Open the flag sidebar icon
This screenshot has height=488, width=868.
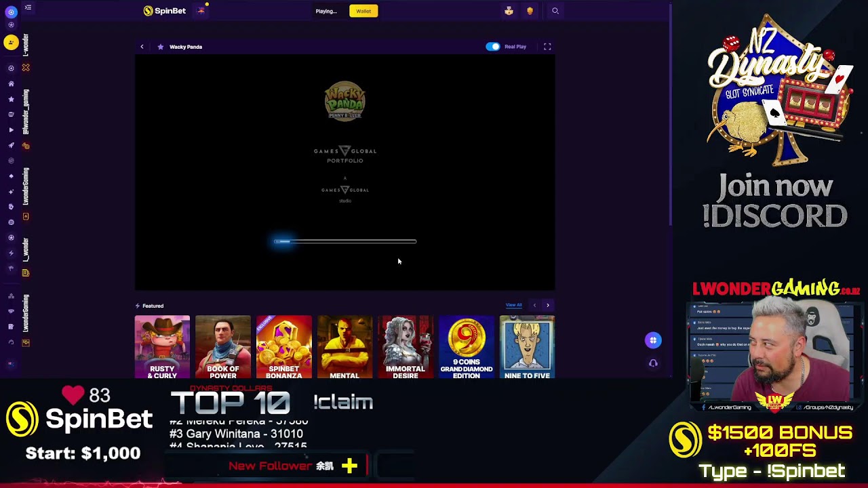(11, 269)
